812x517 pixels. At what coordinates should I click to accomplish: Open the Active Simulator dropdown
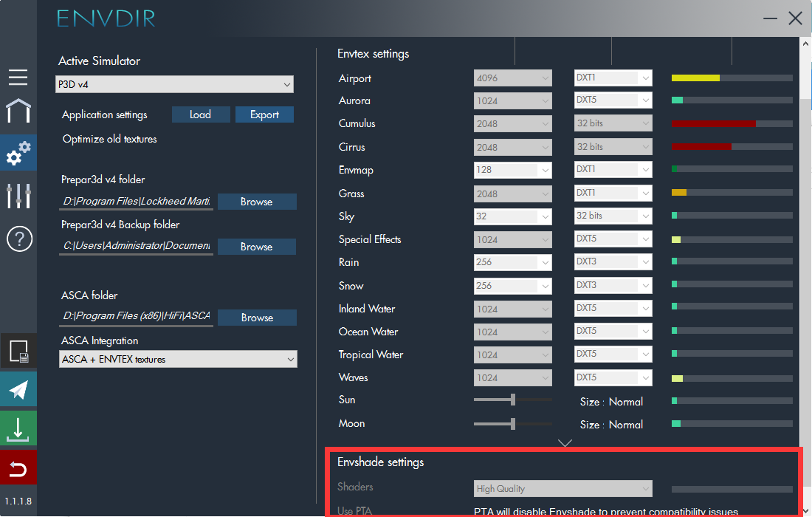click(x=175, y=85)
